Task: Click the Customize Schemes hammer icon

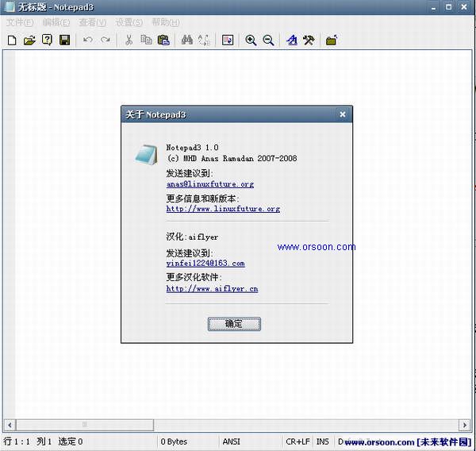Action: coord(309,40)
